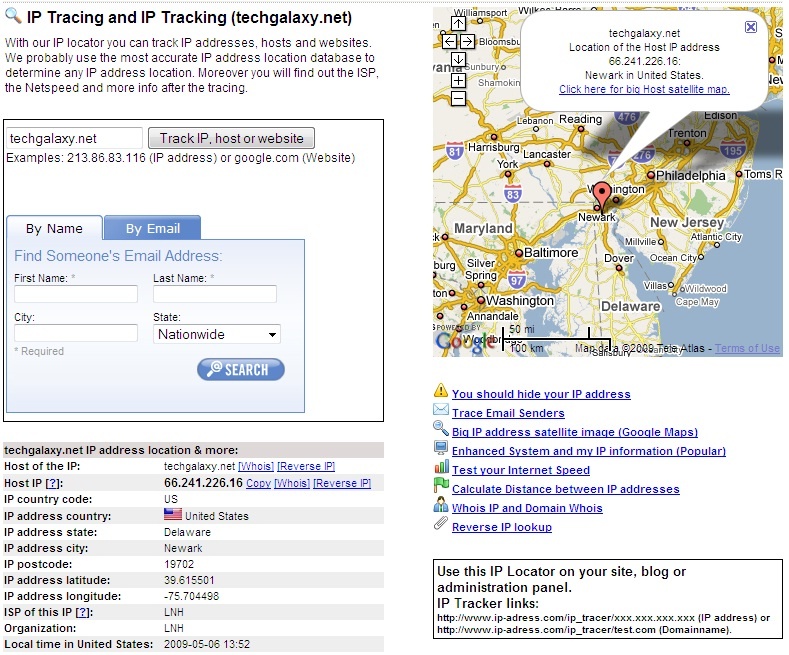Click the warning triangle icon
Image resolution: width=789 pixels, height=655 pixels.
441,390
